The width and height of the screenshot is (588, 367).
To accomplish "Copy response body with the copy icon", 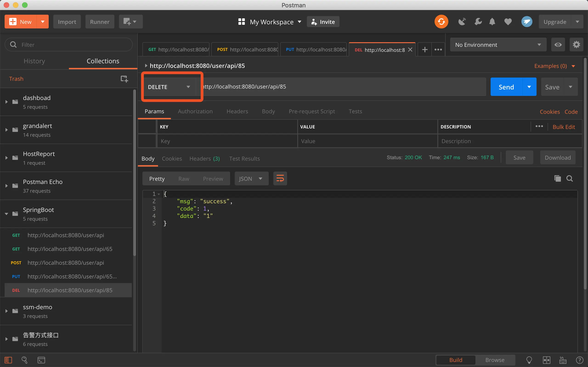I will click(x=557, y=179).
